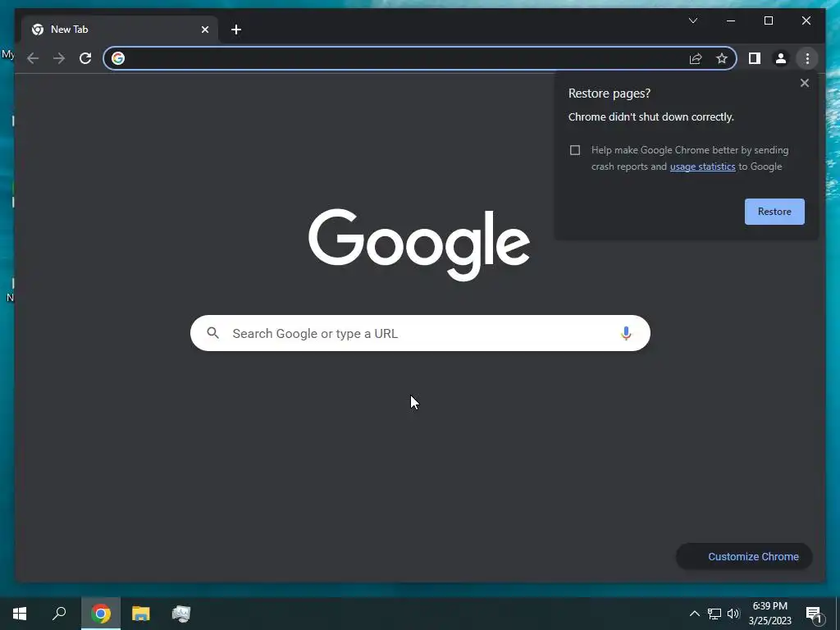Open Windows taskbar search
The image size is (840, 630).
(x=59, y=614)
